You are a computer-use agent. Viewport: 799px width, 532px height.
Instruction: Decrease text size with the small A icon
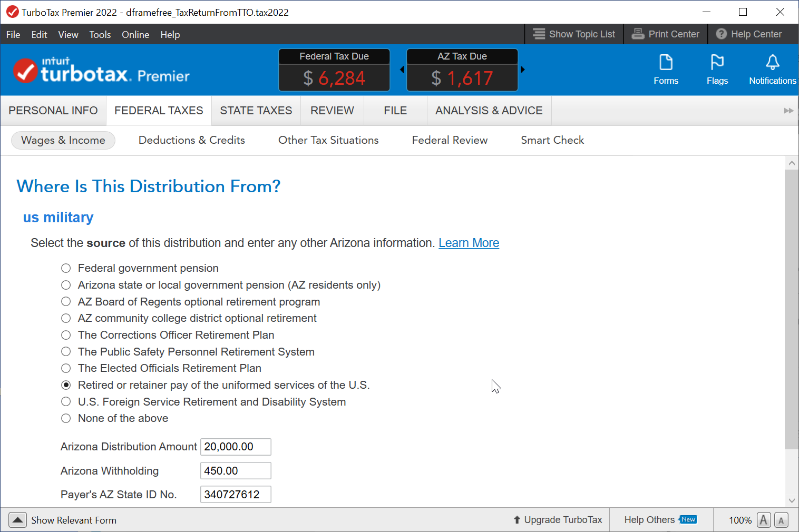click(781, 520)
